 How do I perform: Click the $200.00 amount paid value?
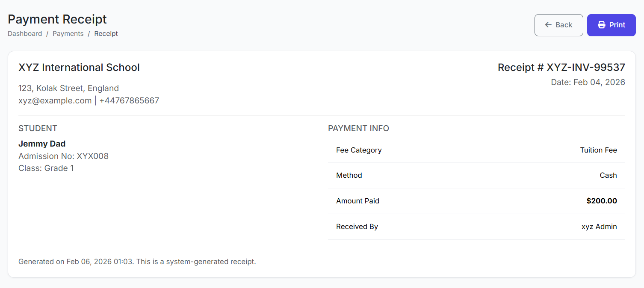coord(601,201)
